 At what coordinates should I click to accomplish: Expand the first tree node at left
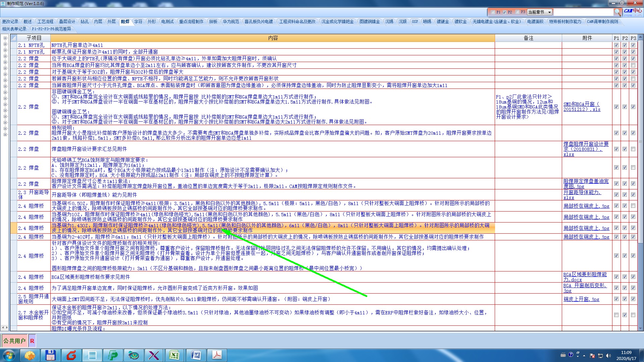click(x=5, y=38)
